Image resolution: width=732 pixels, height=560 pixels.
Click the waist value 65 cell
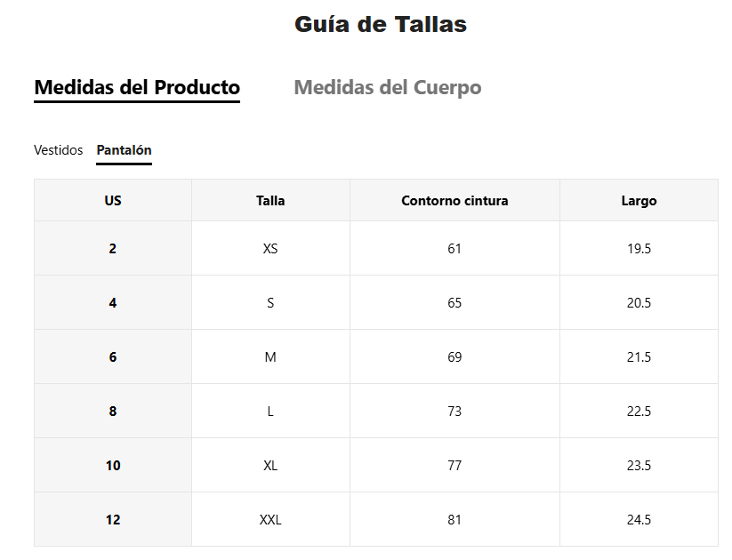pos(454,302)
